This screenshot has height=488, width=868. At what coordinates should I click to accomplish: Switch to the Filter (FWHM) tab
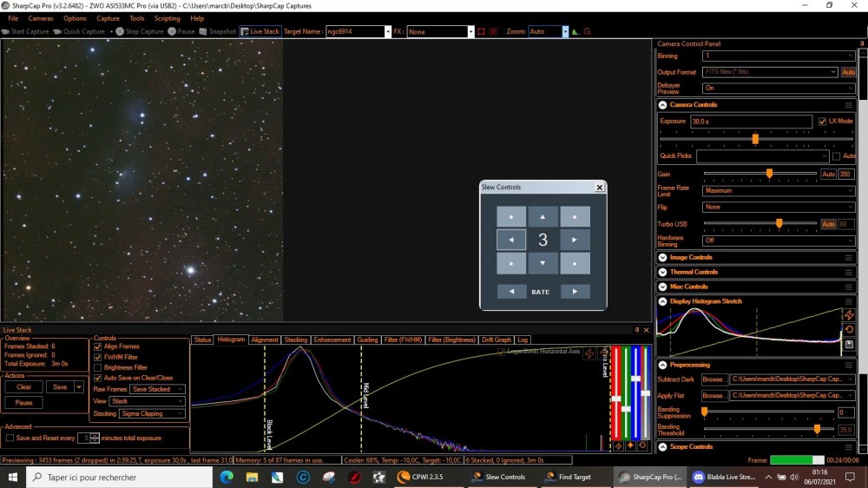[x=403, y=340]
